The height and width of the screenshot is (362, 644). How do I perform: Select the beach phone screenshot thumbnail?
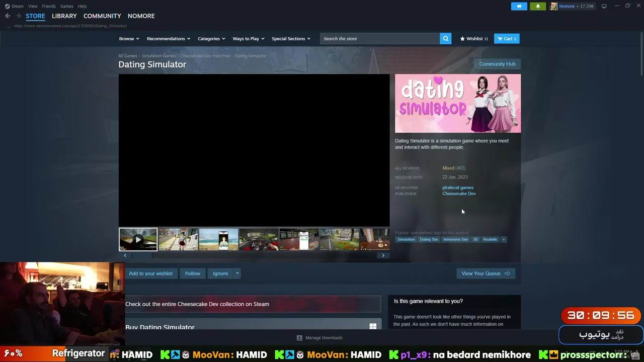point(218,239)
